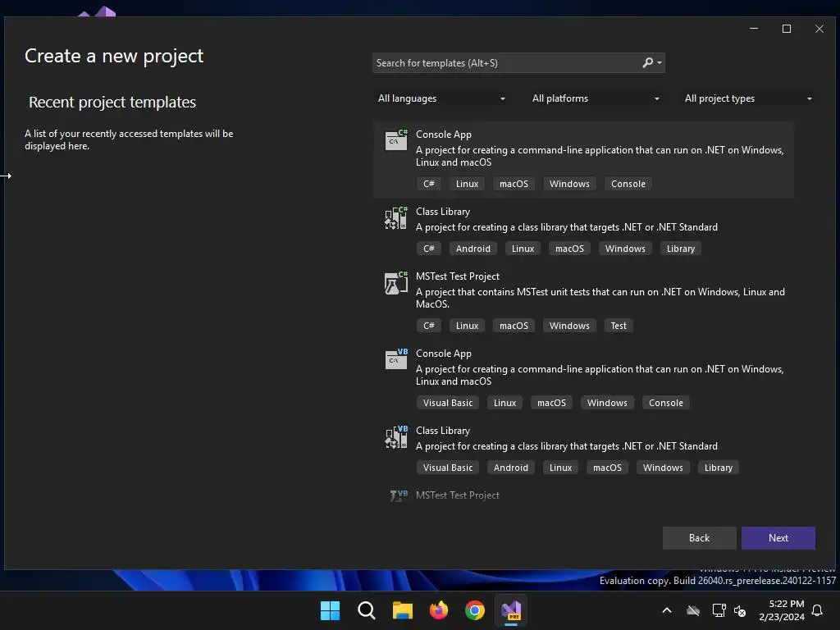
Task: Click the Console tag under VB Console App
Action: tap(666, 403)
